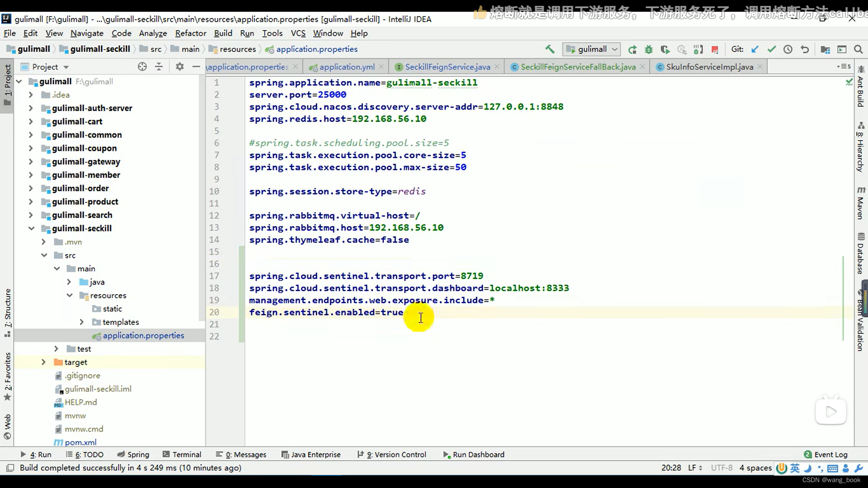Expand the templates folder
The height and width of the screenshot is (488, 868).
(82, 322)
